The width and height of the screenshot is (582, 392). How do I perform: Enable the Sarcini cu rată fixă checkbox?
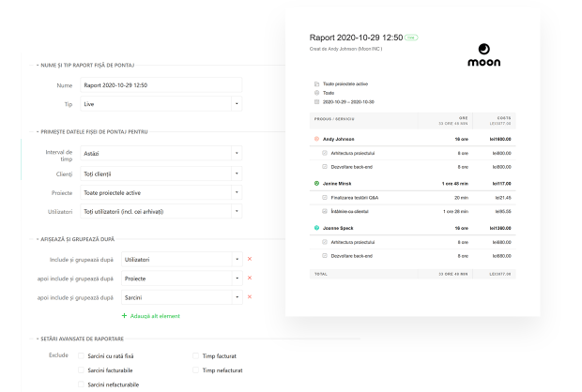(81, 356)
